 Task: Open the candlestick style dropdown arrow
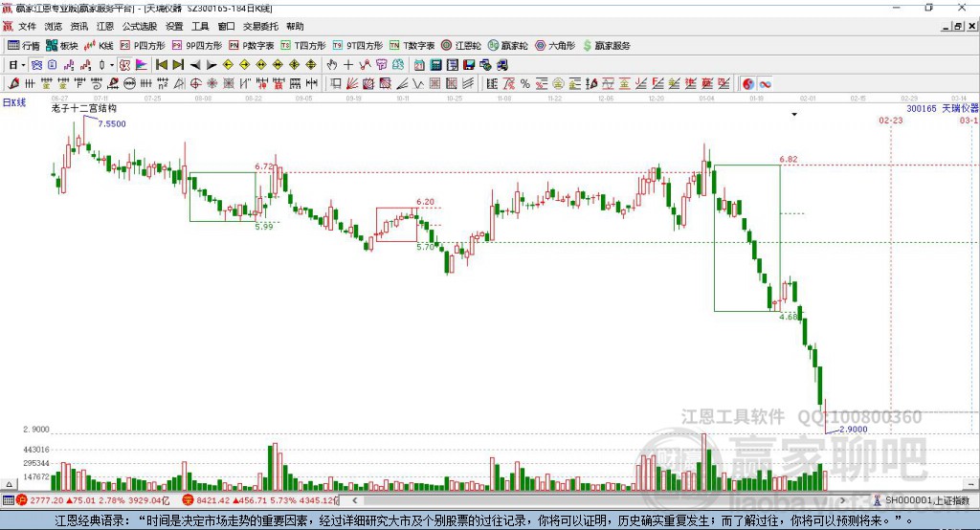point(111,65)
